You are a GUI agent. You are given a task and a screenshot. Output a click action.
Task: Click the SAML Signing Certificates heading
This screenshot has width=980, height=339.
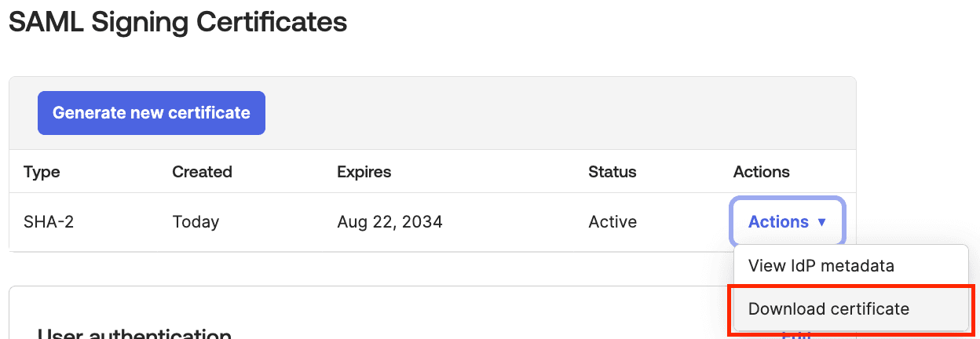[177, 22]
